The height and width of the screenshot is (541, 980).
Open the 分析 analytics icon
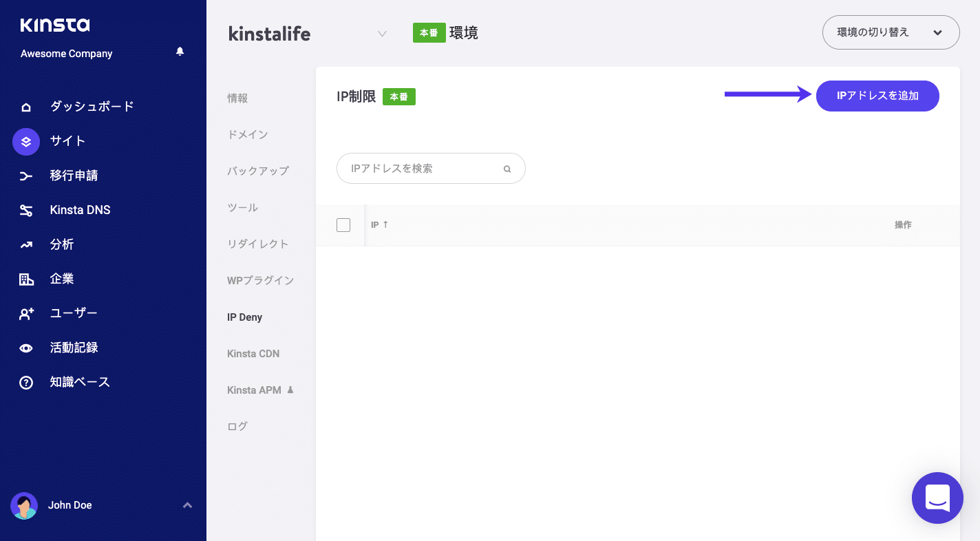tap(26, 244)
